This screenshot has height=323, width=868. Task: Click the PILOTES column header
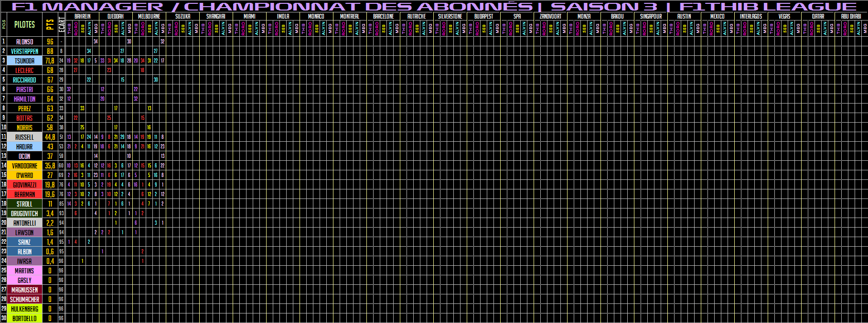(x=24, y=24)
